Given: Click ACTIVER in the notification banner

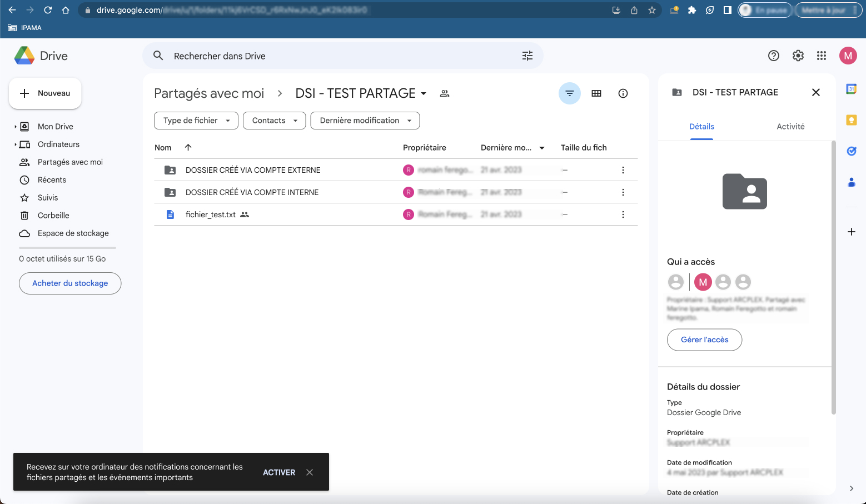Looking at the screenshot, I should pyautogui.click(x=279, y=472).
